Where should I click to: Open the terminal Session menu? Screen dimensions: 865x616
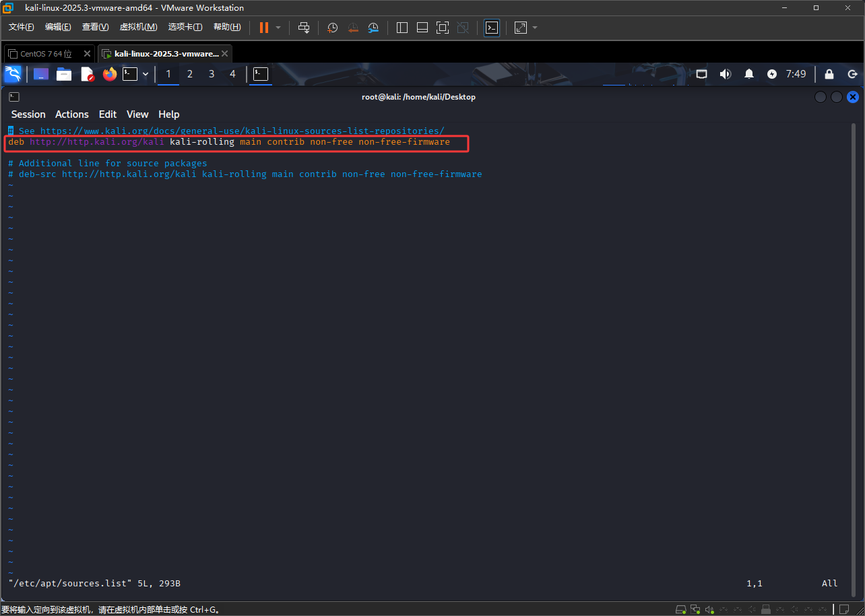pyautogui.click(x=28, y=114)
